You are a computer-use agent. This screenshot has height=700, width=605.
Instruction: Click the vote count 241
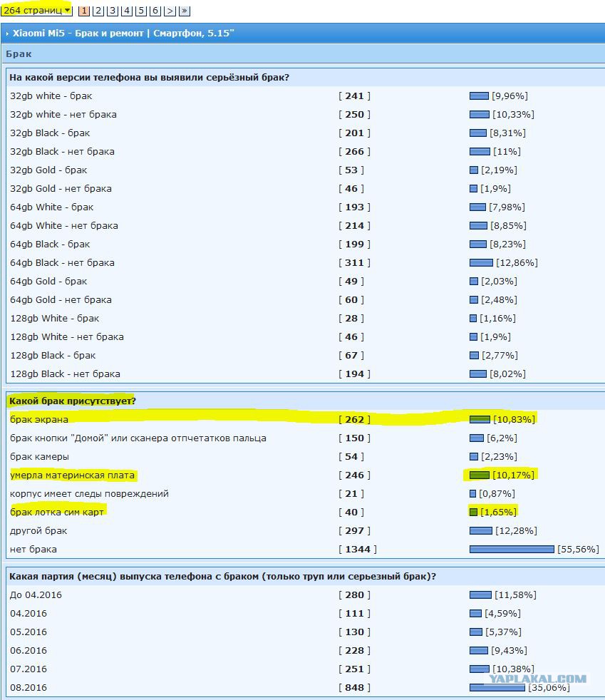[354, 96]
